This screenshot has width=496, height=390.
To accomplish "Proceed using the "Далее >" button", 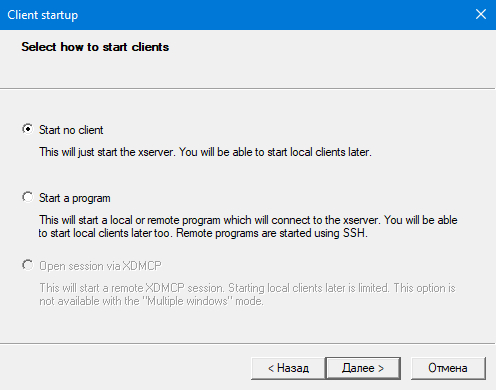I will pyautogui.click(x=363, y=368).
